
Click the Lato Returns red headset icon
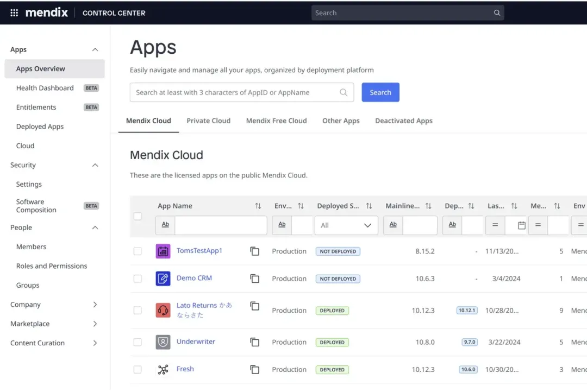pyautogui.click(x=163, y=310)
